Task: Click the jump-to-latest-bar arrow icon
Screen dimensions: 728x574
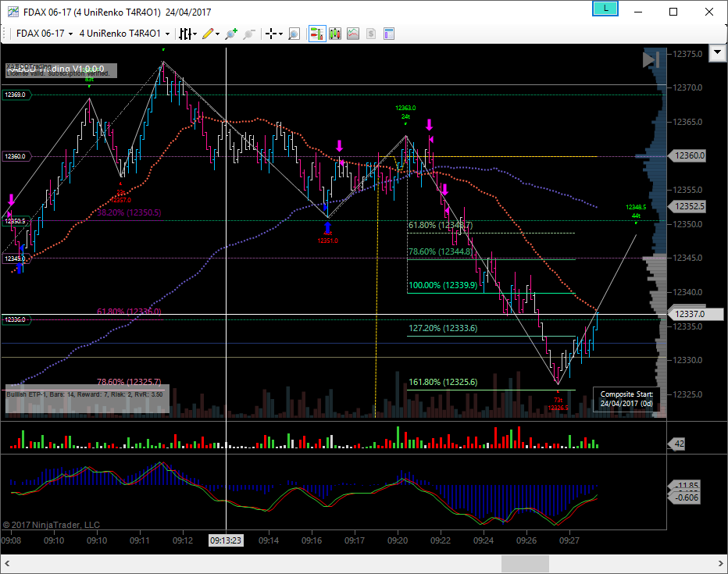Action: point(651,59)
